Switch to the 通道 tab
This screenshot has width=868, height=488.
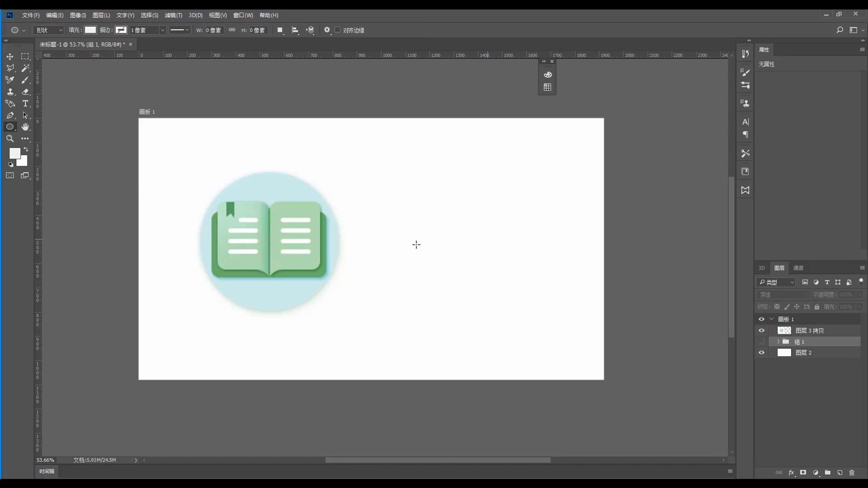point(798,268)
